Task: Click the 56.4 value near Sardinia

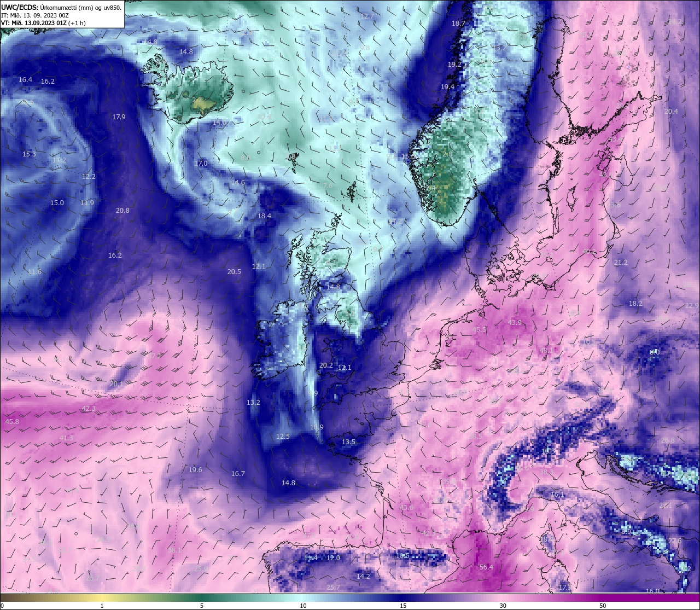Action: pyautogui.click(x=486, y=567)
